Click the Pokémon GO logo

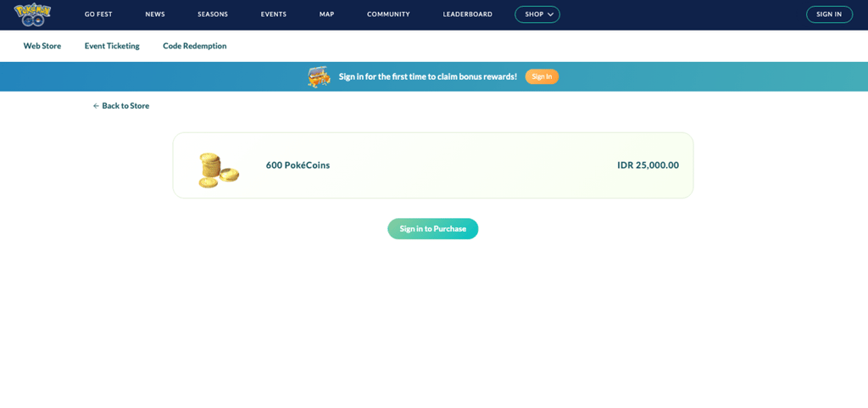click(32, 14)
